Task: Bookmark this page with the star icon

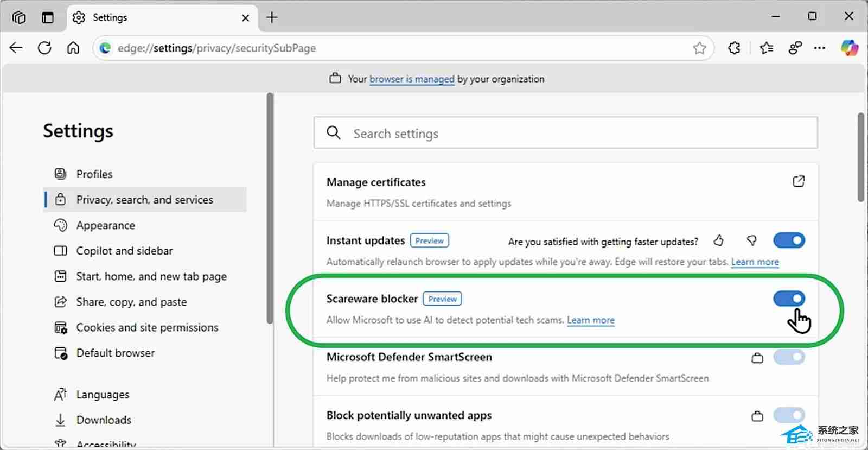Action: pos(699,48)
